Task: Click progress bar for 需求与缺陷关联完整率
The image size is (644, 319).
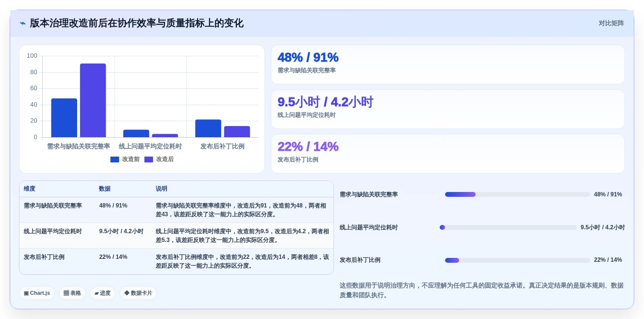Action: pos(517,194)
